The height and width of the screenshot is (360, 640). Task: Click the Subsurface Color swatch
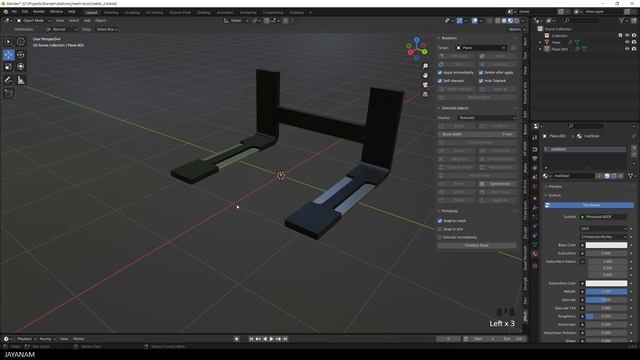[x=606, y=283]
